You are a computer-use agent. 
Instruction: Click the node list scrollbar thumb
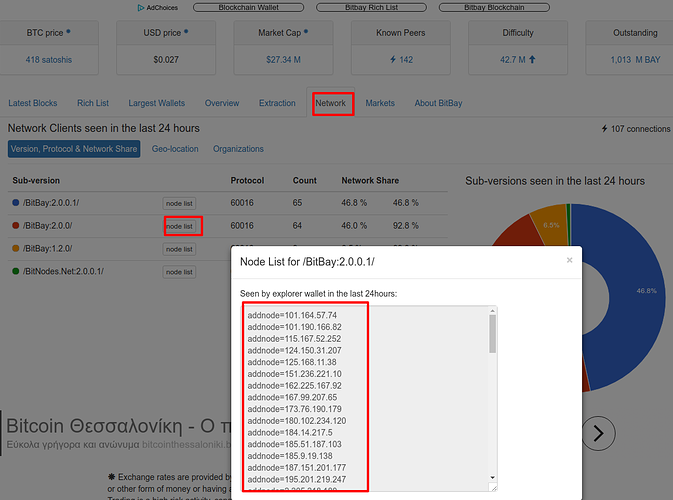point(492,334)
